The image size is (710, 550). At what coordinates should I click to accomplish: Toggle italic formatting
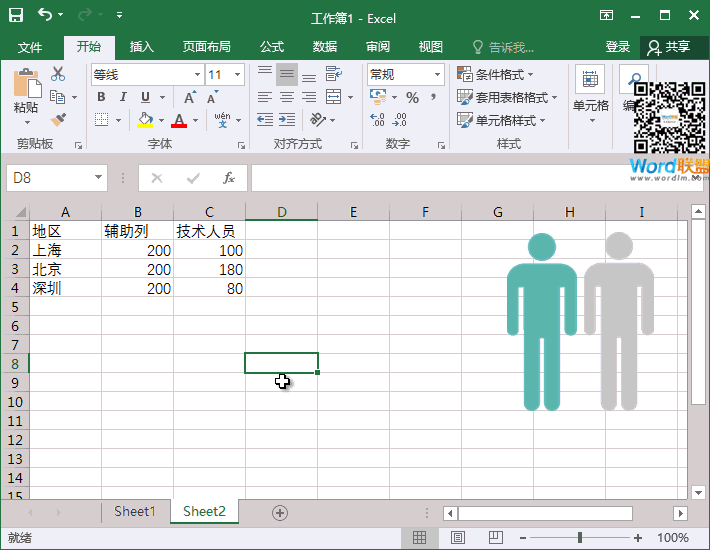tap(123, 97)
